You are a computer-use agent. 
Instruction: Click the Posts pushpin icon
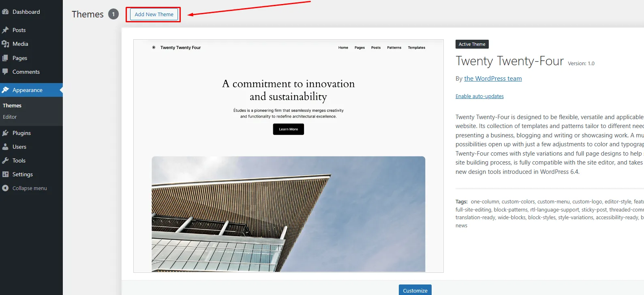pyautogui.click(x=5, y=30)
